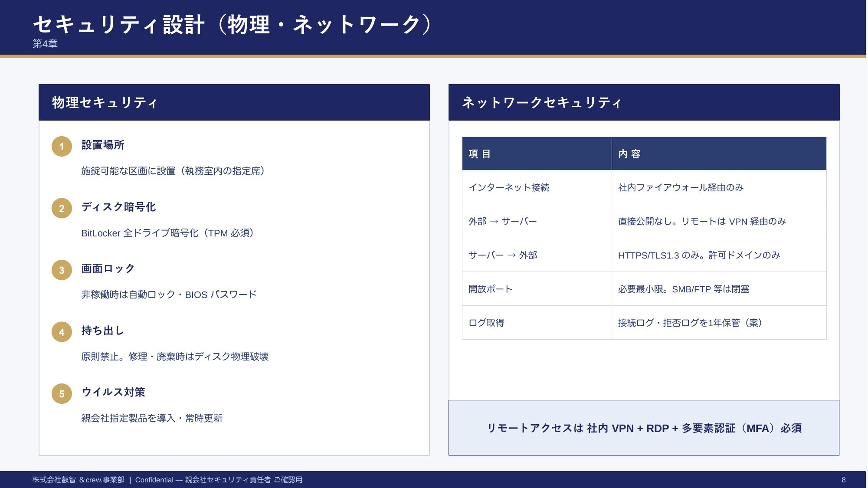Select 接続ログ・拒否ログを1年保管（案） cell
868x488 pixels.
click(719, 323)
